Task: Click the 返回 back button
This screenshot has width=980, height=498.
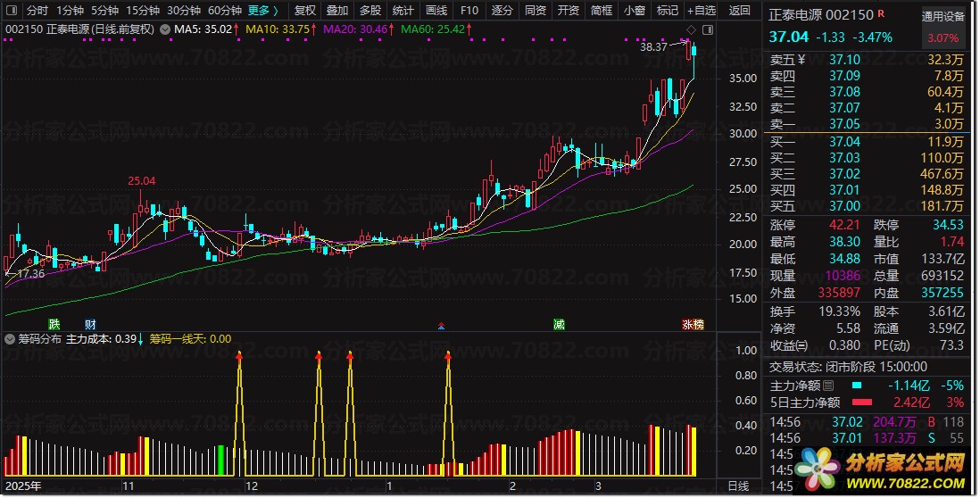Action: [740, 11]
